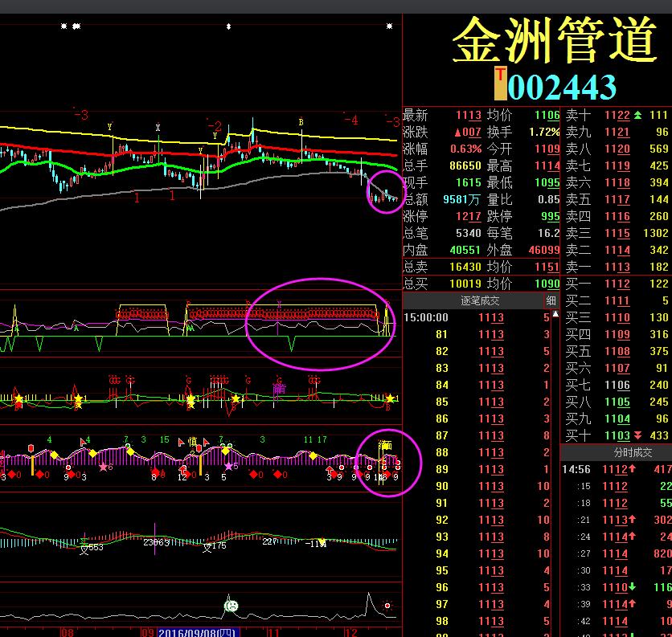Select the 分时成交 panel header
672x637 pixels.
(633, 452)
